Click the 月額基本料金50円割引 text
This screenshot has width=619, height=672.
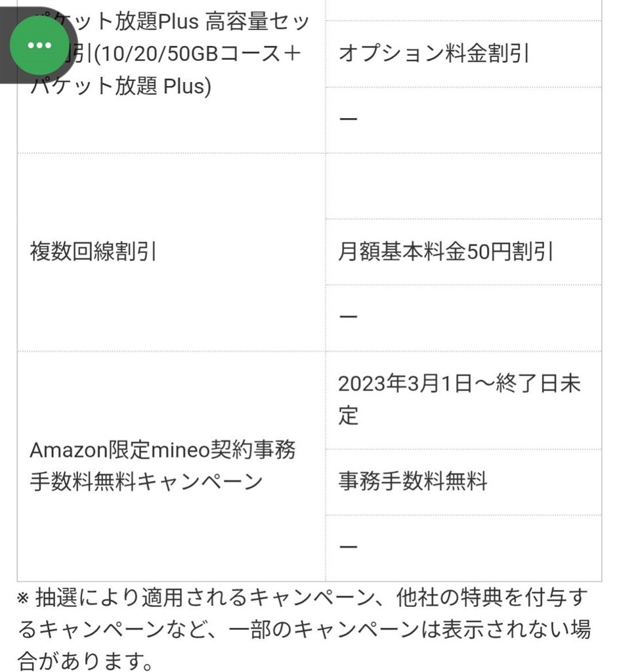(x=445, y=252)
